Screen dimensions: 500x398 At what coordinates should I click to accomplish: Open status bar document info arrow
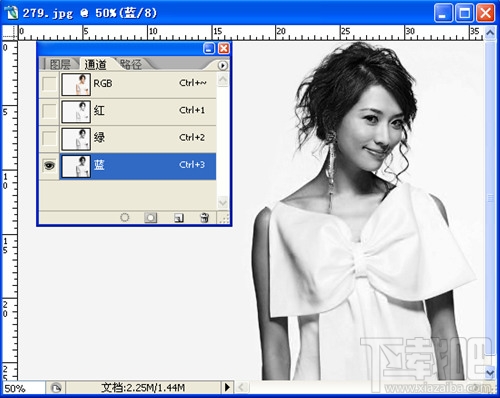coord(227,387)
